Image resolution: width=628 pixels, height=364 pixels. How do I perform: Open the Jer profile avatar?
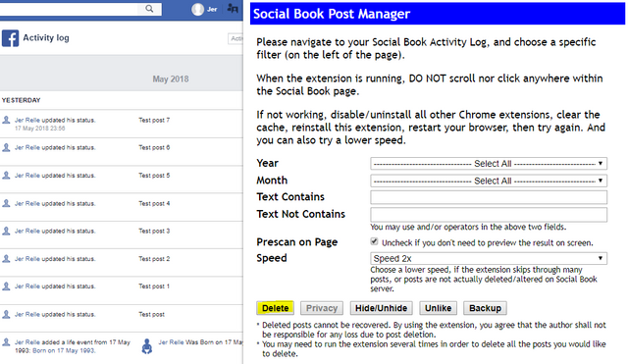tap(197, 9)
